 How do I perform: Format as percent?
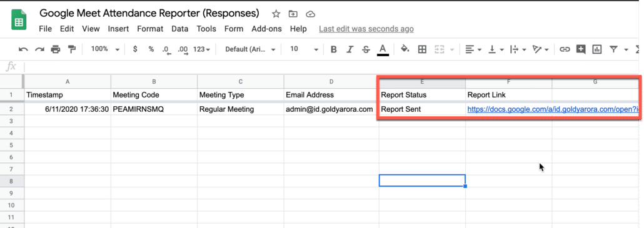[x=151, y=49]
